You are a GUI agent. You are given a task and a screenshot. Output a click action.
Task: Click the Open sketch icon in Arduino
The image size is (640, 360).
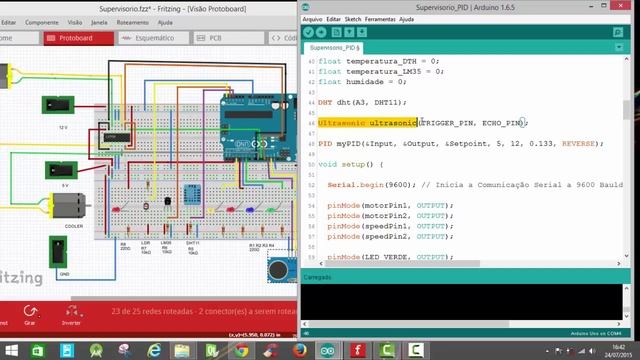[x=349, y=32]
